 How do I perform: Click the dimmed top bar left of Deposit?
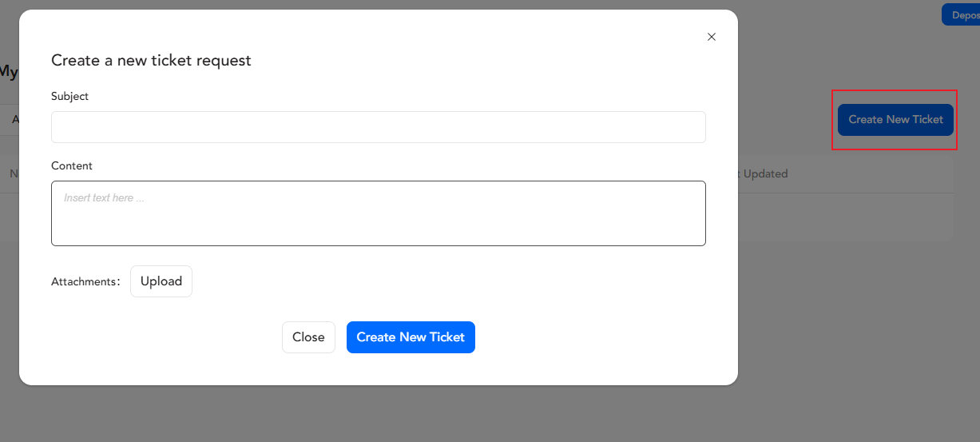point(839,15)
